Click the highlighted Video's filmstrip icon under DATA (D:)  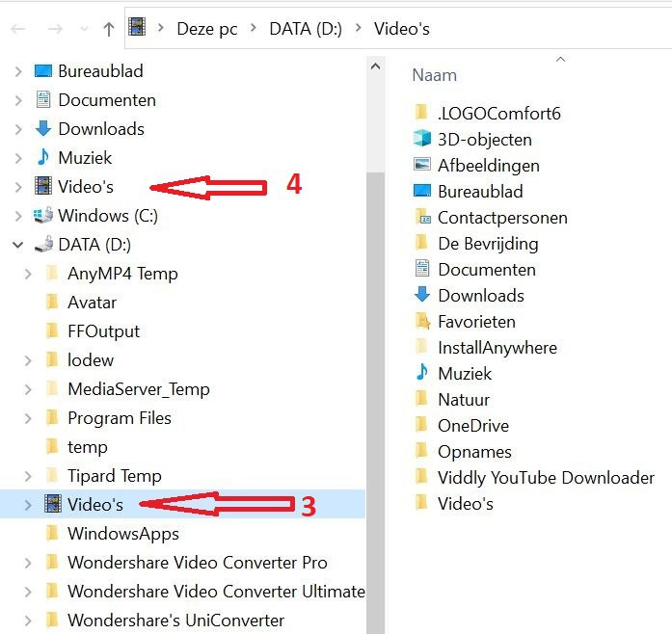[x=53, y=503]
